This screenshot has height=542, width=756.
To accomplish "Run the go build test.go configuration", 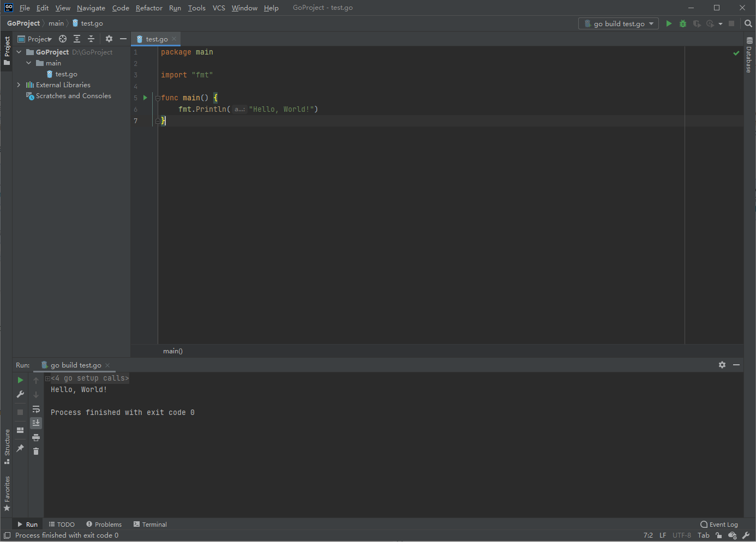I will pos(669,23).
